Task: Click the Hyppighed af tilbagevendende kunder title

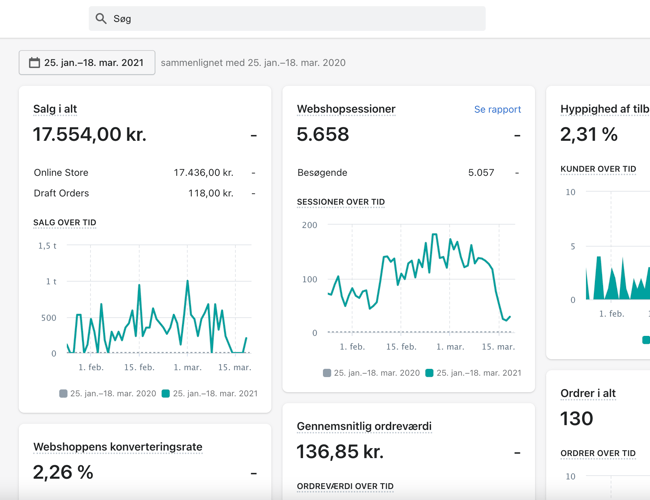Action: [605, 109]
